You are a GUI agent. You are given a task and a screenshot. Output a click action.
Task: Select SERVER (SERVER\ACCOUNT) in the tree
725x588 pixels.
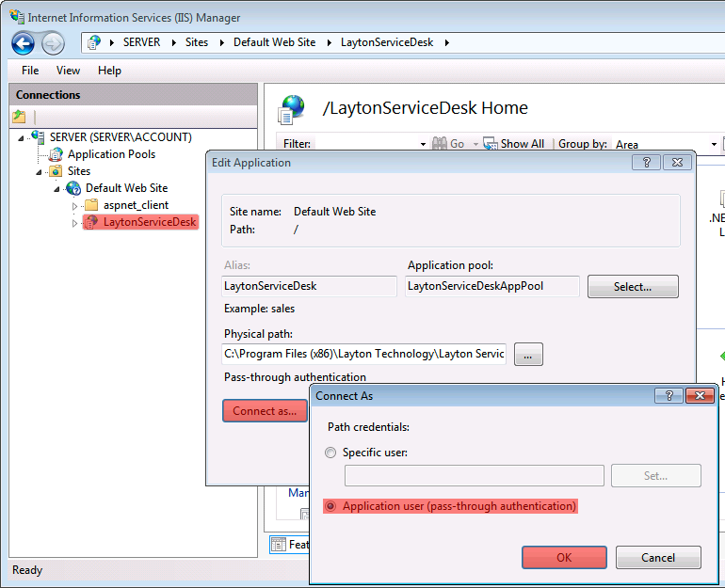[x=121, y=137]
